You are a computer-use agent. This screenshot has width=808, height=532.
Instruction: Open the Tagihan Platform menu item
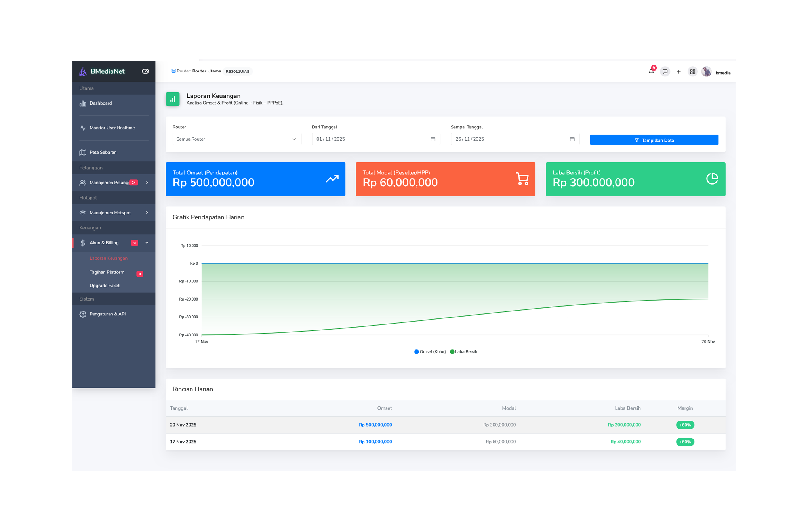107,272
